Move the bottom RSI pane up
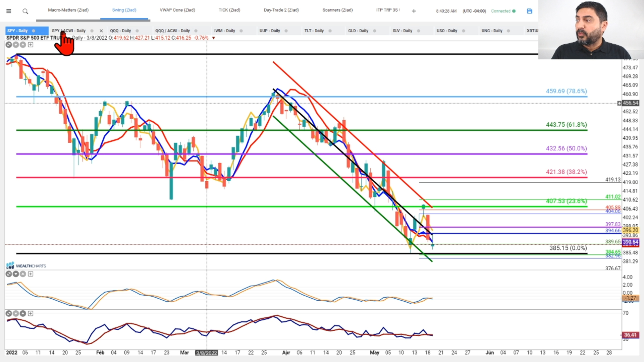644x362 pixels. pyautogui.click(x=23, y=313)
